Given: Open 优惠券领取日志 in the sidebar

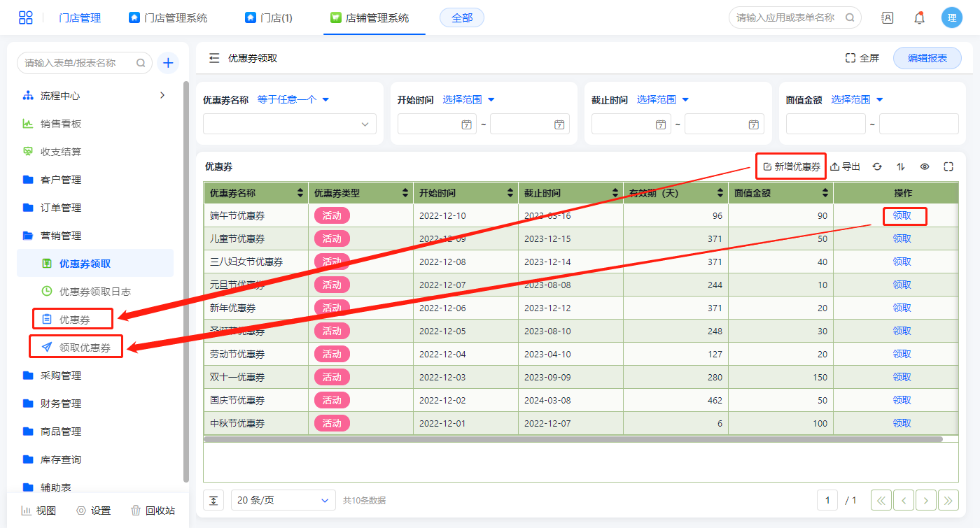Looking at the screenshot, I should click(94, 291).
